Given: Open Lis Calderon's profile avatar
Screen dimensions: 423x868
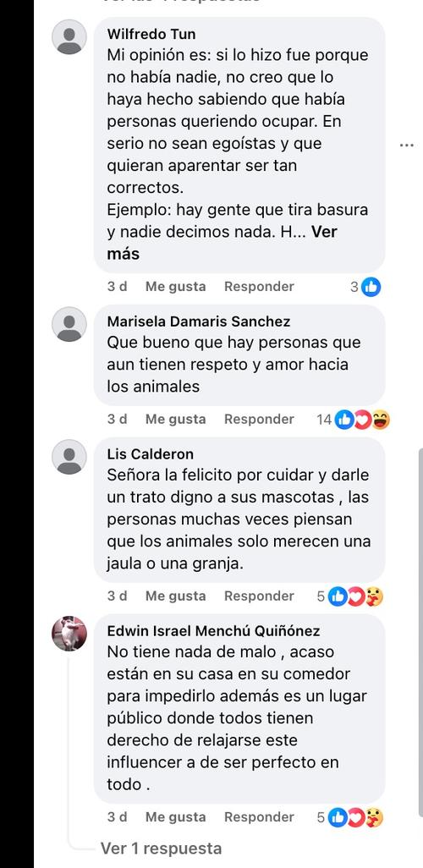Looking at the screenshot, I should [69, 457].
